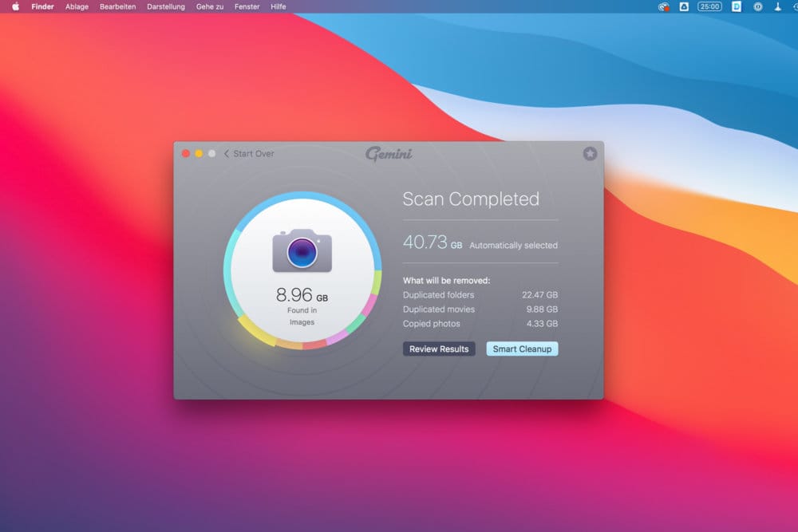Screen dimensions: 798x532
Task: Click the cone-shaped icon in the menu bar
Action: tap(777, 6)
